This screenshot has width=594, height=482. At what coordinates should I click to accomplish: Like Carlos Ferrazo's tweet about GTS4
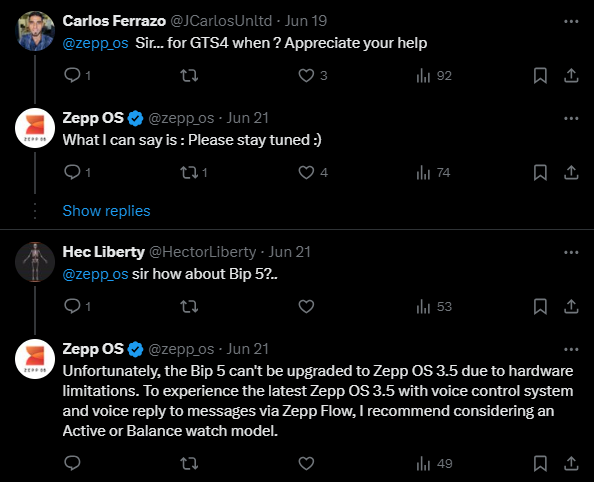[x=306, y=75]
